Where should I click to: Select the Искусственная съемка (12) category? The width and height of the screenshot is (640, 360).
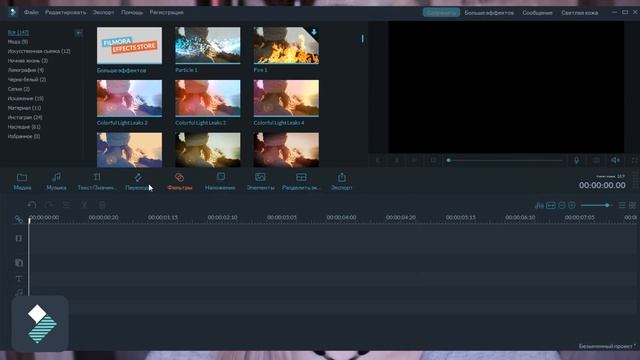(39, 51)
